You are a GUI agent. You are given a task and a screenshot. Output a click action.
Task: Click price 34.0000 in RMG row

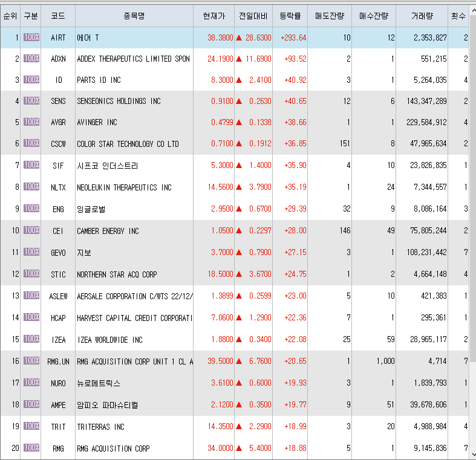220,448
